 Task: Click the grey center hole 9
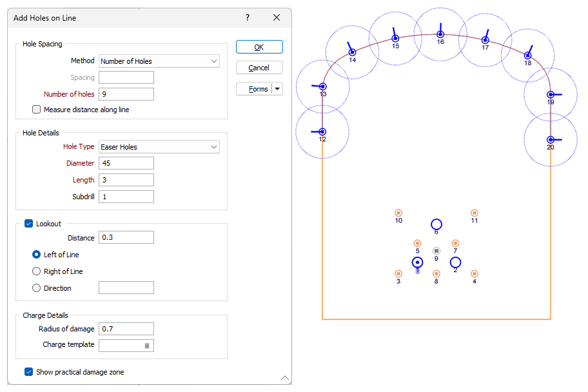[436, 251]
